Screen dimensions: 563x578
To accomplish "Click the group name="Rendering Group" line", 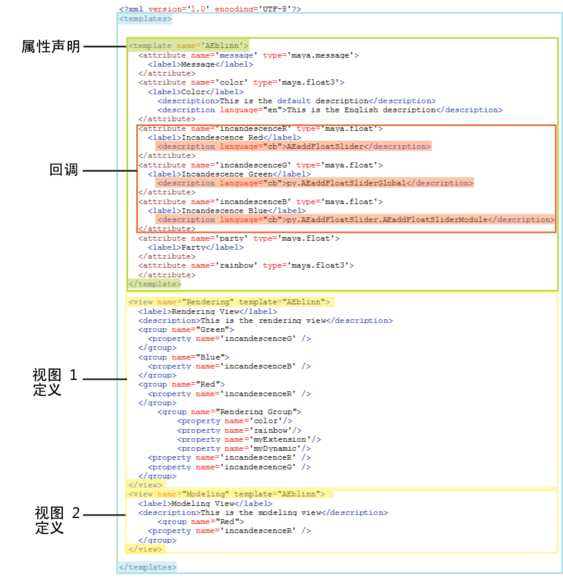I will click(229, 412).
